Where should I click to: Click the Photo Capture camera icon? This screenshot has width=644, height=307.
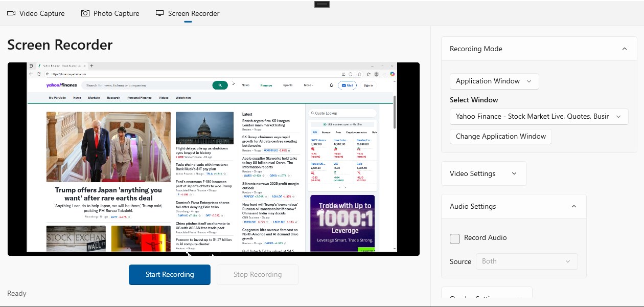click(84, 13)
